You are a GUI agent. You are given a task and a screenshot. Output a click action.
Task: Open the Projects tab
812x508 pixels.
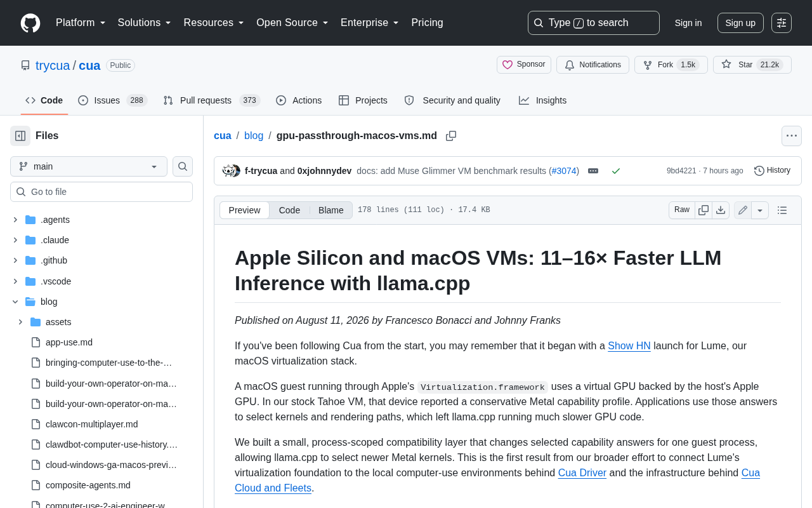click(363, 100)
